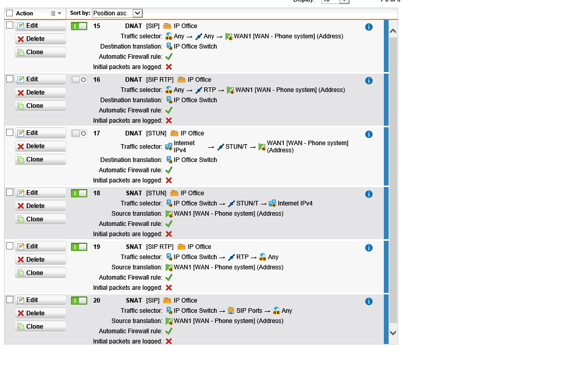Click IP Office folder icon in rule 19
The height and width of the screenshot is (368, 588).
coord(182,247)
